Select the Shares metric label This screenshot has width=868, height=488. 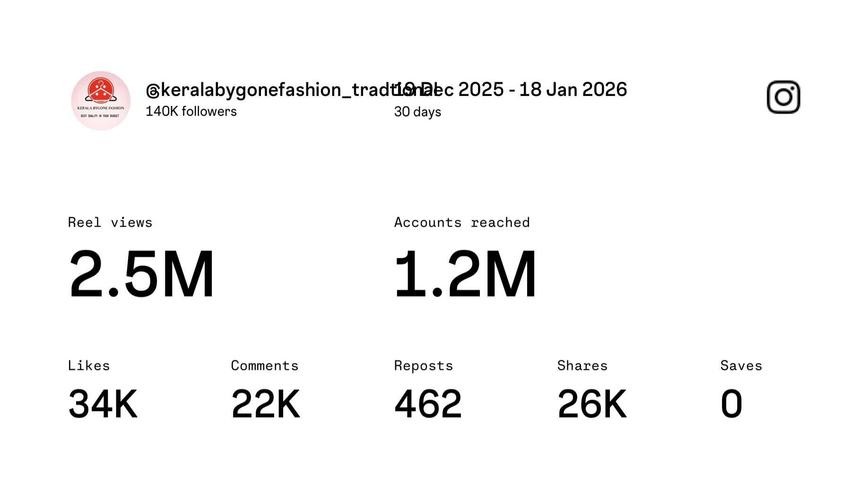582,366
